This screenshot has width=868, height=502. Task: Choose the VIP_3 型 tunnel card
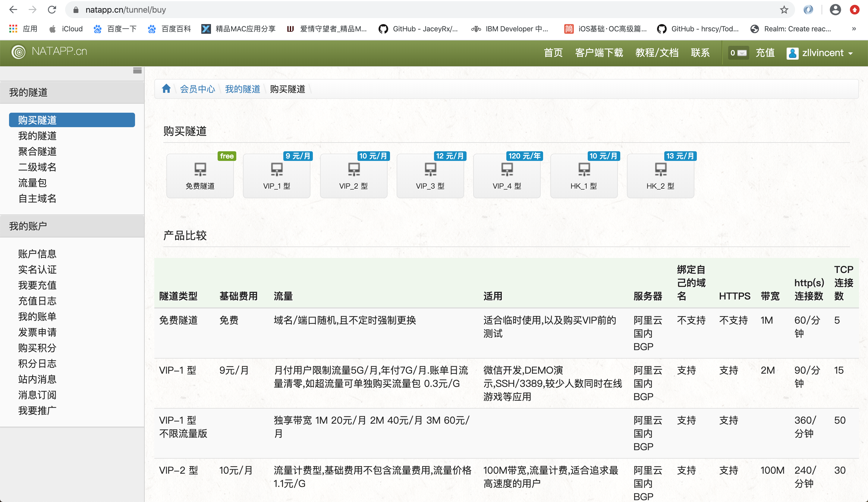430,176
